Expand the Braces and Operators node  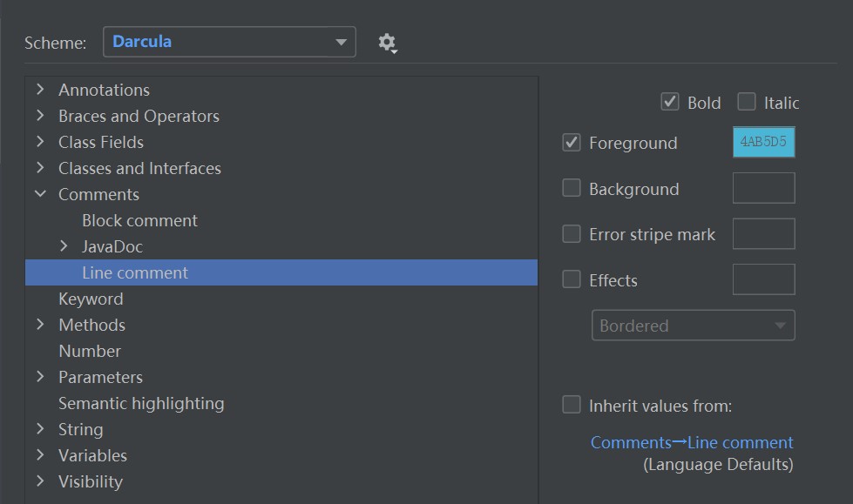click(40, 116)
